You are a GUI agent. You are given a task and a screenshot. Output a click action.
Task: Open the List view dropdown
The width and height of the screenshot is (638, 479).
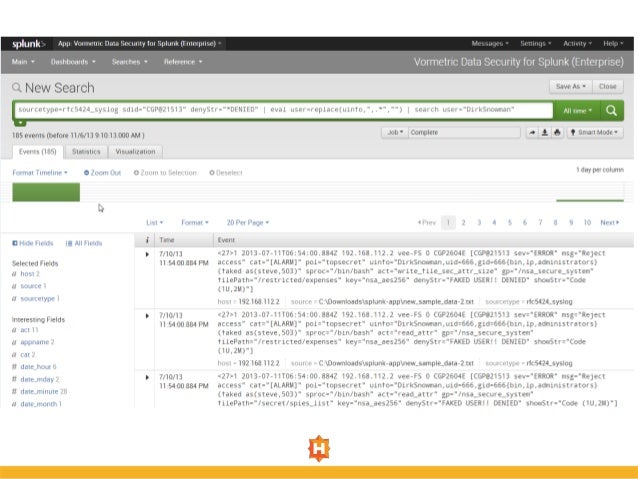pos(155,223)
